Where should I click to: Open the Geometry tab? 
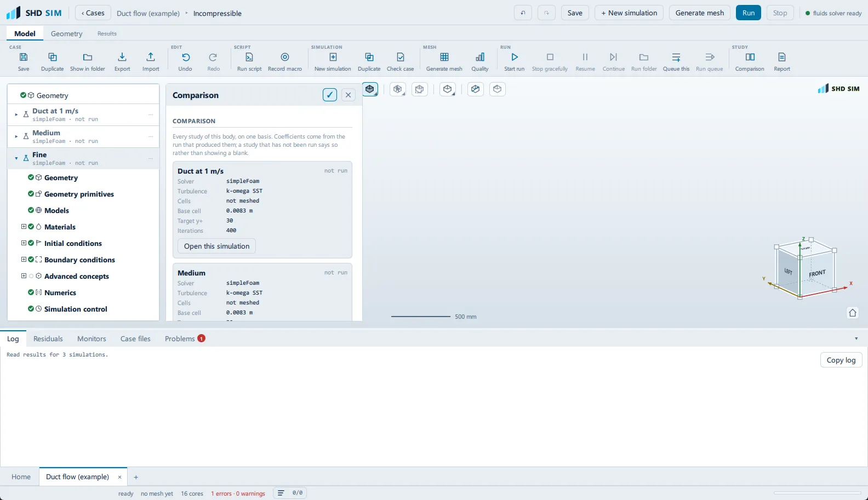pos(67,33)
